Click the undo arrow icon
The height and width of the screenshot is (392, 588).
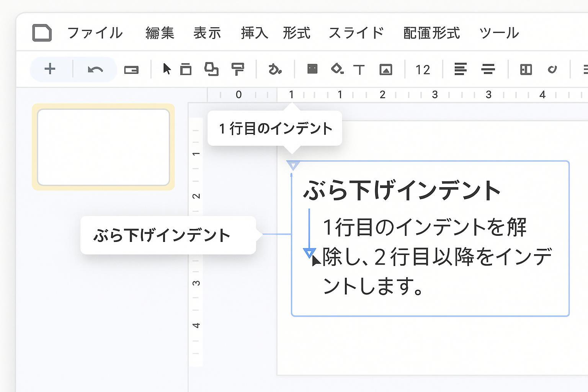[x=95, y=70]
